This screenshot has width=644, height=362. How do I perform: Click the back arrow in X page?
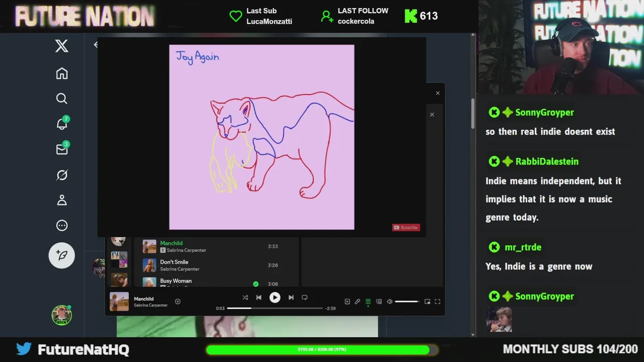[x=96, y=45]
